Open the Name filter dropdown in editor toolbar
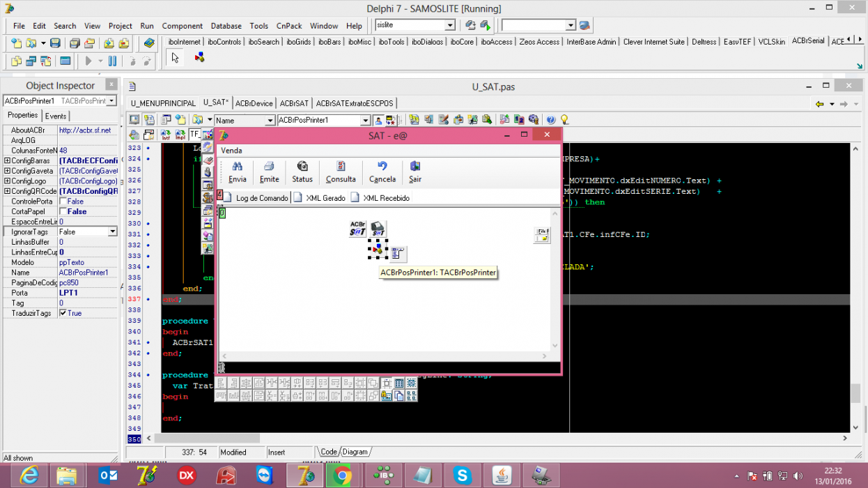This screenshot has width=868, height=488. click(270, 121)
